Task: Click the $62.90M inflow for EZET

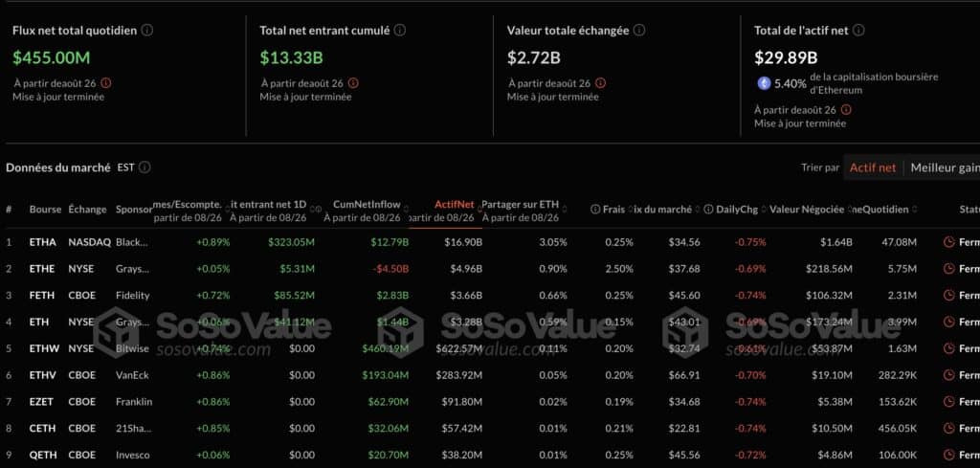Action: pyautogui.click(x=389, y=402)
